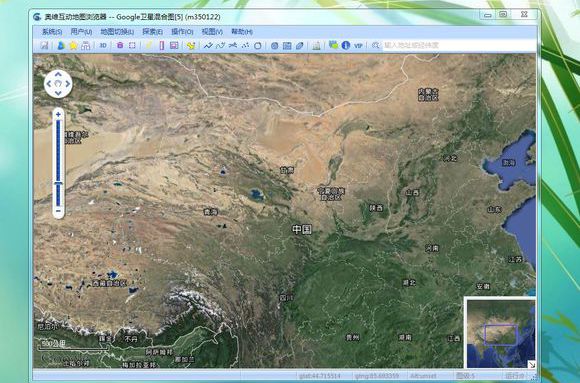Click the zoom level slider handle
This screenshot has width=580, height=383.
[x=58, y=183]
